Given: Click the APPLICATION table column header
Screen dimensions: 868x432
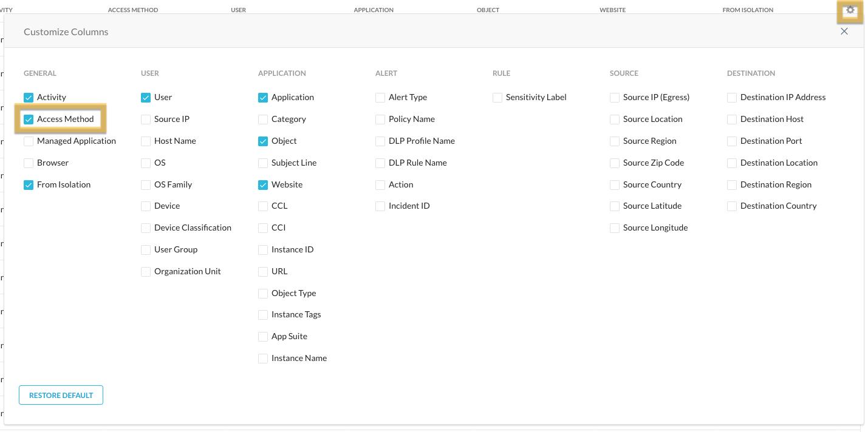Looking at the screenshot, I should click(374, 10).
